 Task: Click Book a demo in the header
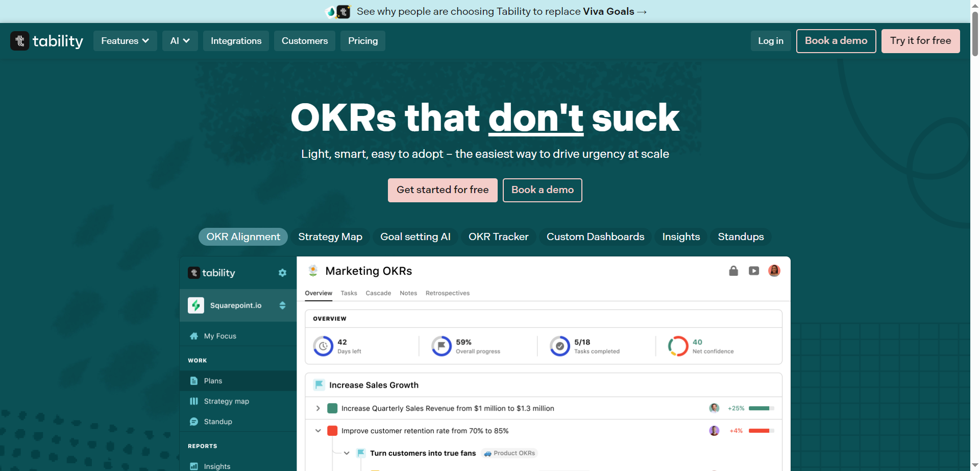click(836, 41)
